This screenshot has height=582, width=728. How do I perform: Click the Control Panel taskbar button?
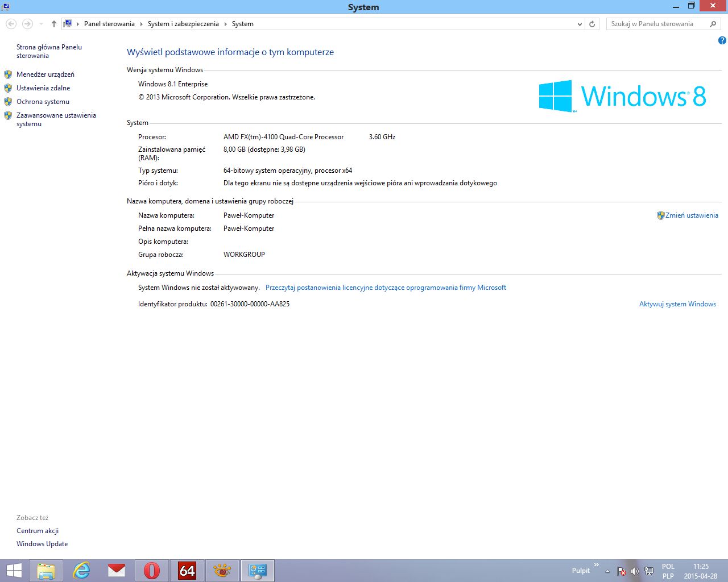coord(258,571)
